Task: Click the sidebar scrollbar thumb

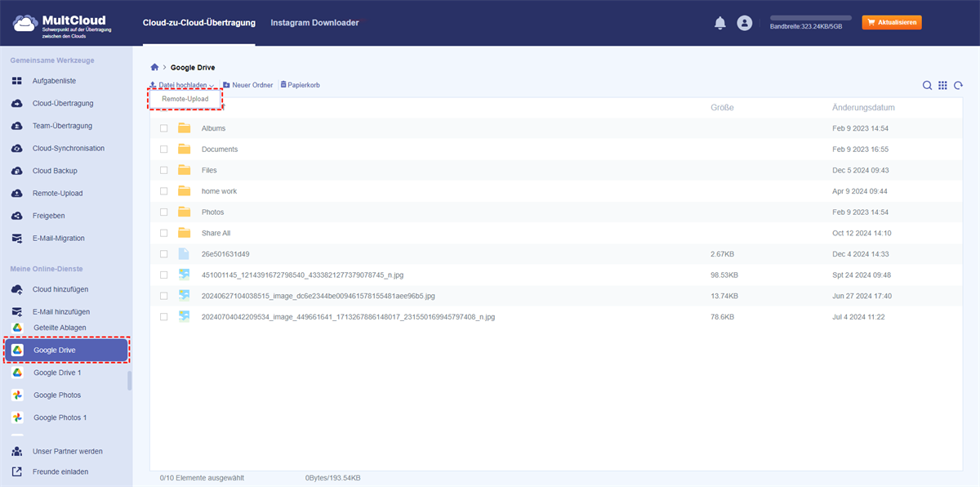Action: 129,381
